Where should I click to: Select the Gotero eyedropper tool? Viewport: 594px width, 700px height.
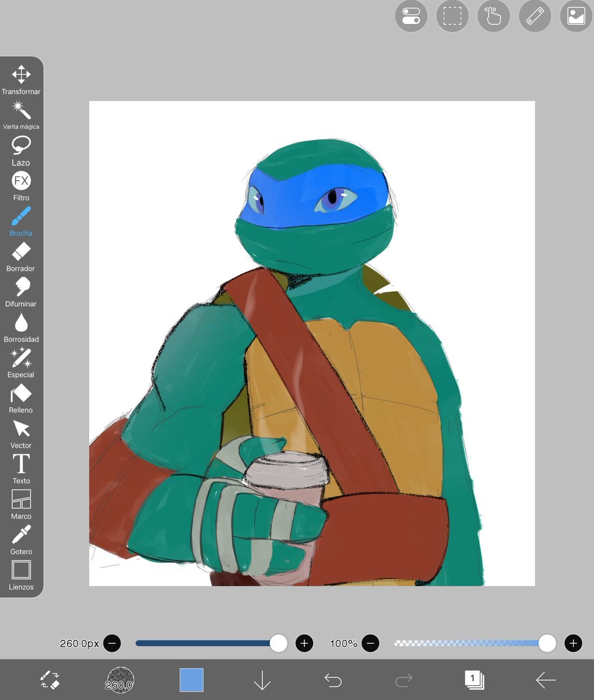pos(21,540)
